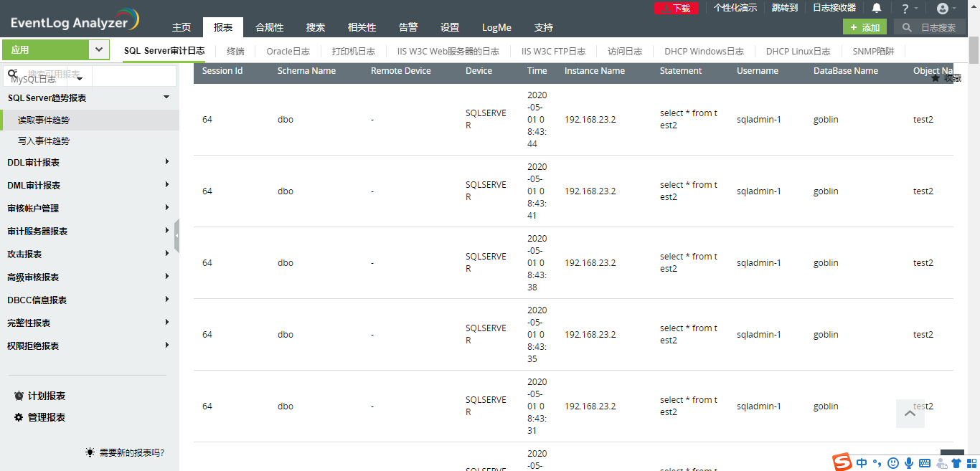Image resolution: width=980 pixels, height=471 pixels.
Task: Open the MySQL日志 dropdown caret
Action: [80, 79]
